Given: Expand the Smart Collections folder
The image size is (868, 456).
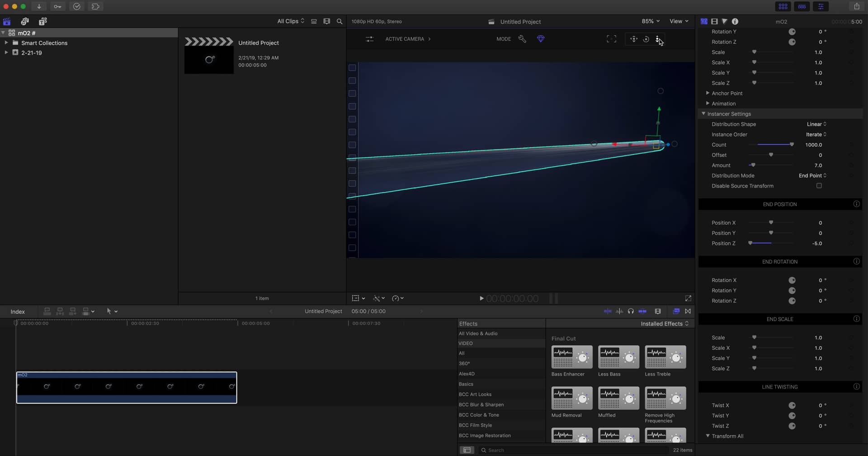Looking at the screenshot, I should (x=6, y=42).
